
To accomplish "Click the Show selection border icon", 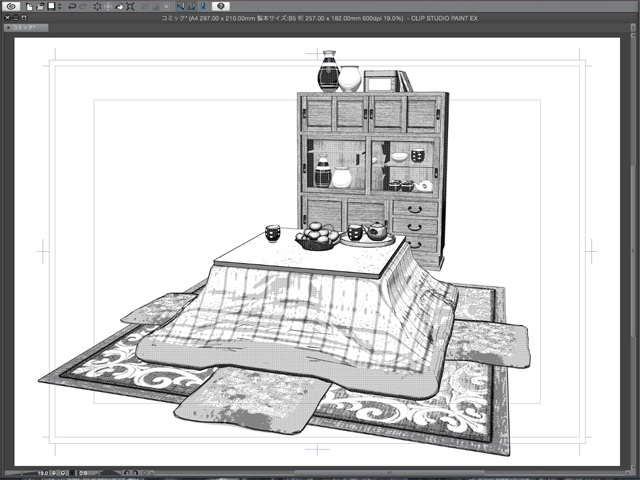I will pyautogui.click(x=166, y=7).
